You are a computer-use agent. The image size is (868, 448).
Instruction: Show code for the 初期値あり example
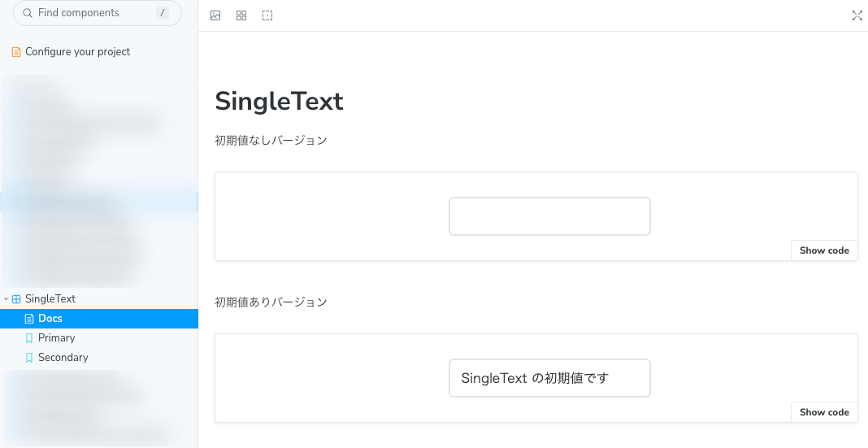tap(824, 412)
